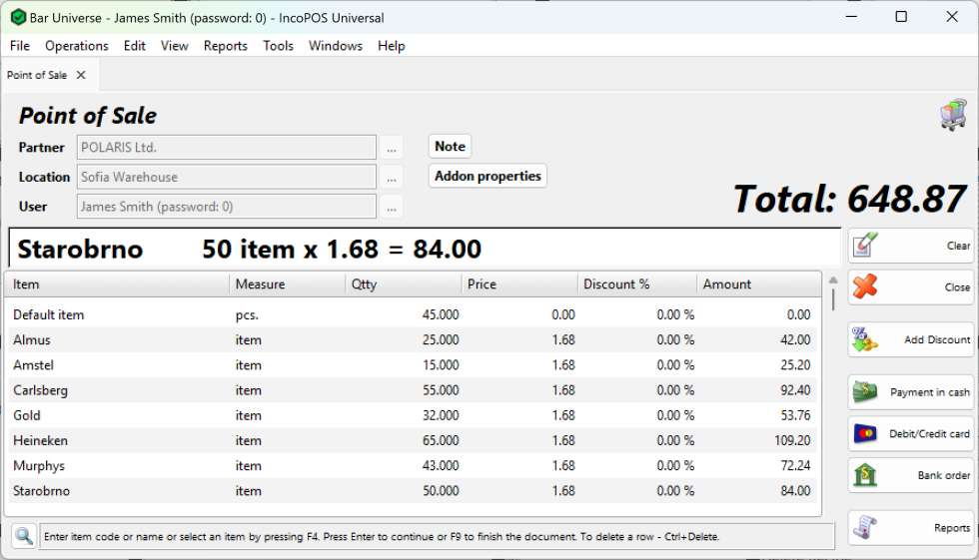Select the Carlsberg row
979x560 pixels.
click(412, 390)
